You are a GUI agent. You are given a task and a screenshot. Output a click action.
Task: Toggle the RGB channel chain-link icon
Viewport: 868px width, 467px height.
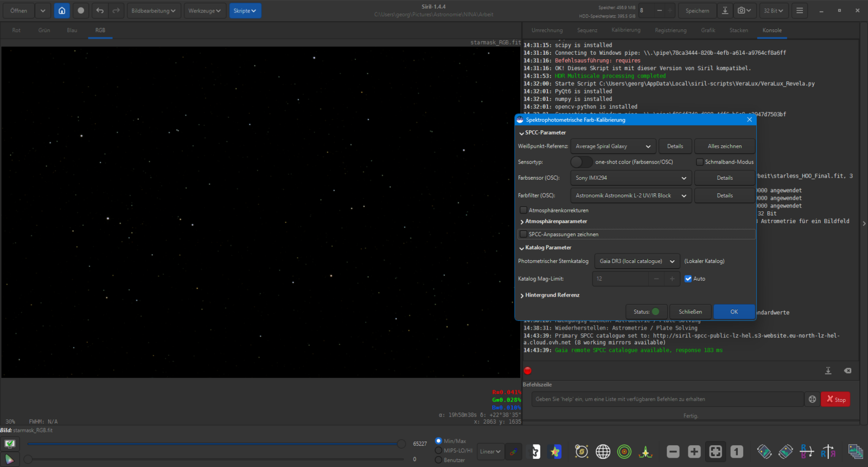point(513,452)
